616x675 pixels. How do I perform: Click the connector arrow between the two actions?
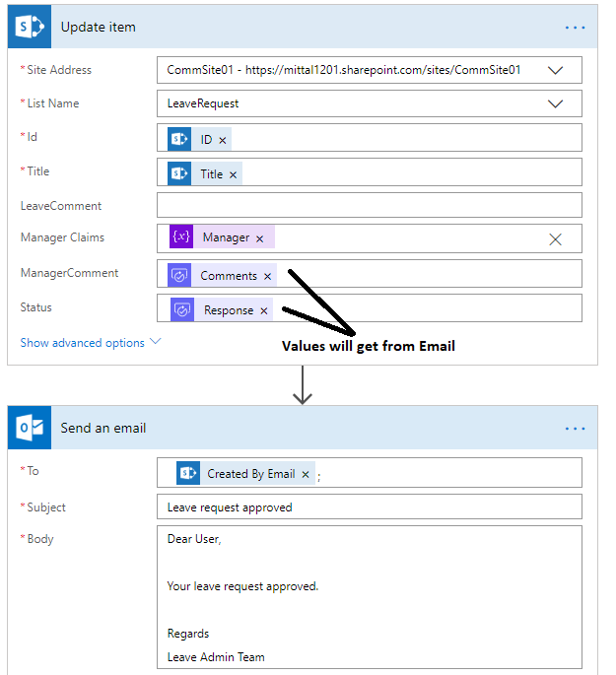click(303, 385)
